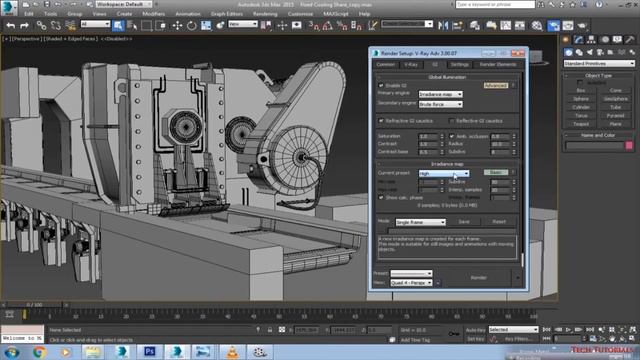This screenshot has width=640, height=360.
Task: Click Maximize Viewport toggle icon
Action: (x=632, y=339)
